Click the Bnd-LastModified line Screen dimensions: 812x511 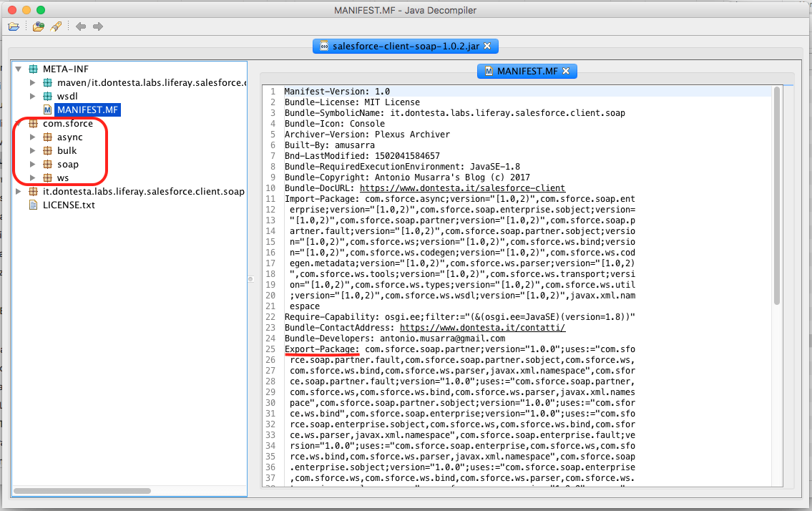[362, 156]
